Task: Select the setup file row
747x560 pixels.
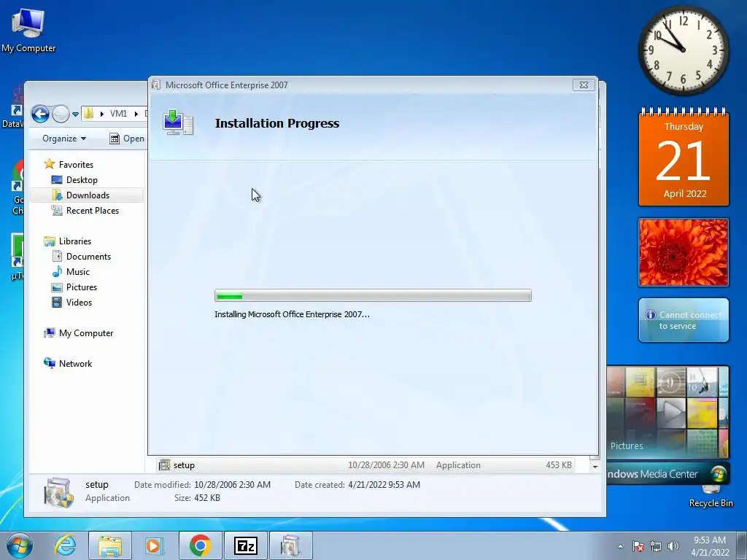Action: [x=365, y=465]
